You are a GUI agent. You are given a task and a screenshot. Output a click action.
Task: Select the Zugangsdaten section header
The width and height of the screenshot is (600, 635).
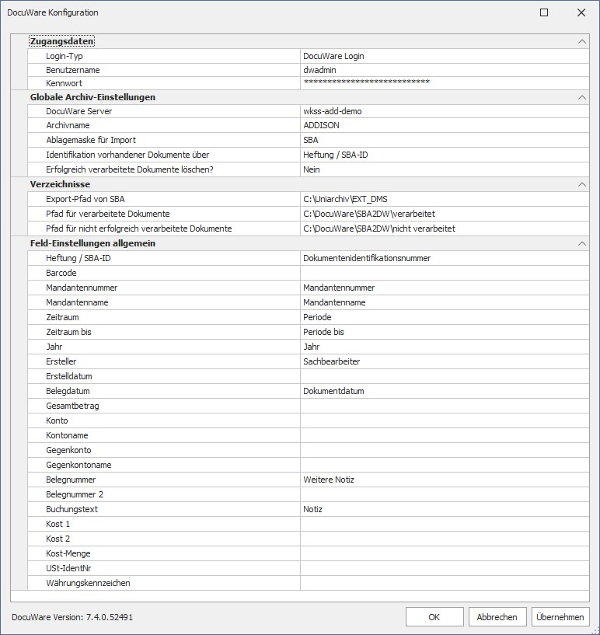pos(62,41)
